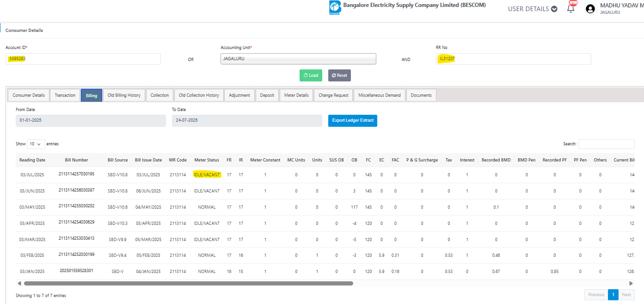
Task: Sort by the Bill Source column header
Action: (118, 160)
